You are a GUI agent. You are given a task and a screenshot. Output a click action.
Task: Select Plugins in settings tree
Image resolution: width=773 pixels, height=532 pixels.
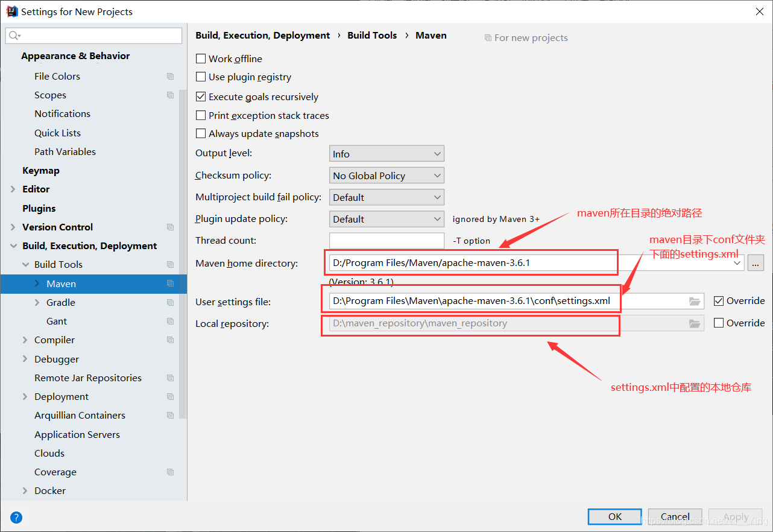tap(39, 209)
